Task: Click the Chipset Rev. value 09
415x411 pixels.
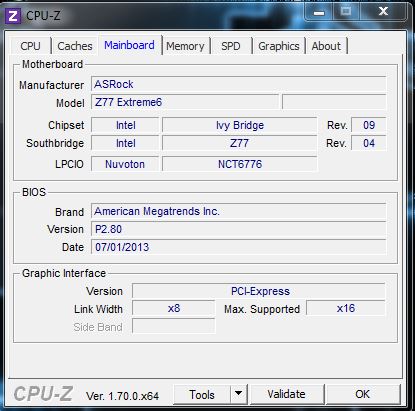Action: point(369,125)
